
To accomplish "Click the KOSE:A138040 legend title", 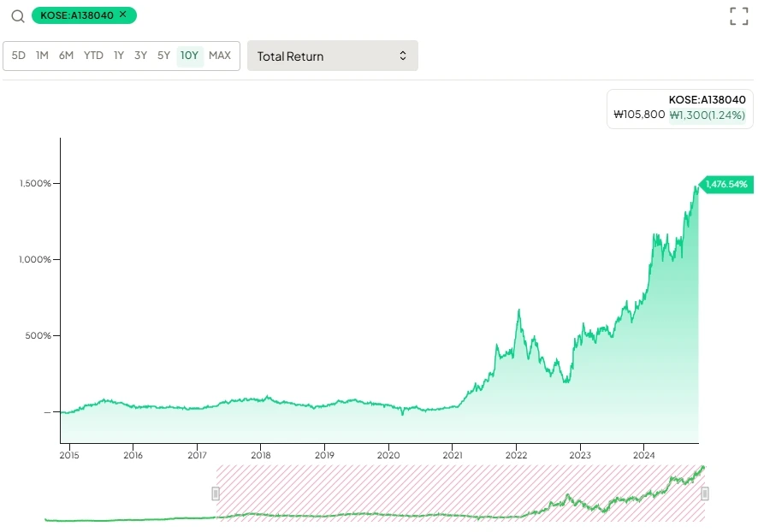I will (x=708, y=99).
